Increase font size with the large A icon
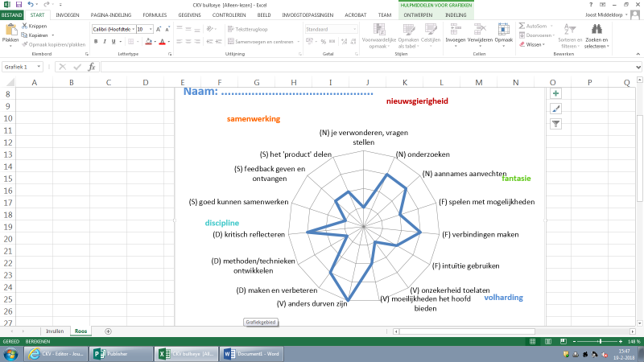Viewport: 644px width, 362px height. pos(159,29)
